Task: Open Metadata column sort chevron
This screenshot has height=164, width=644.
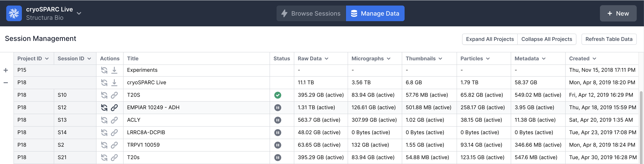Action: point(544,59)
